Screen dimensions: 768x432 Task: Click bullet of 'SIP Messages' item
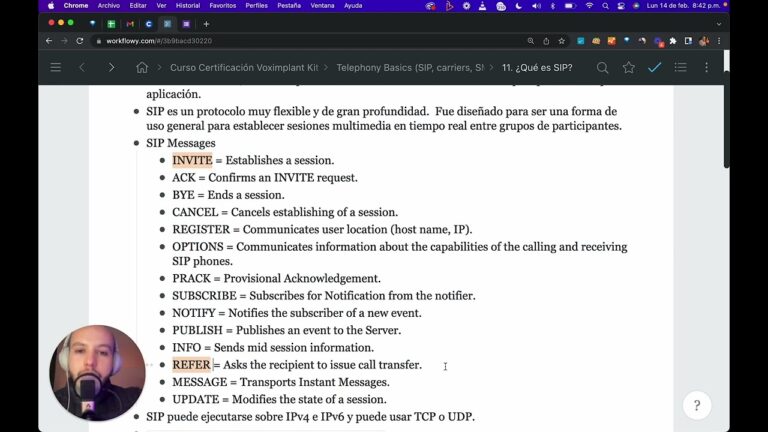click(x=137, y=144)
